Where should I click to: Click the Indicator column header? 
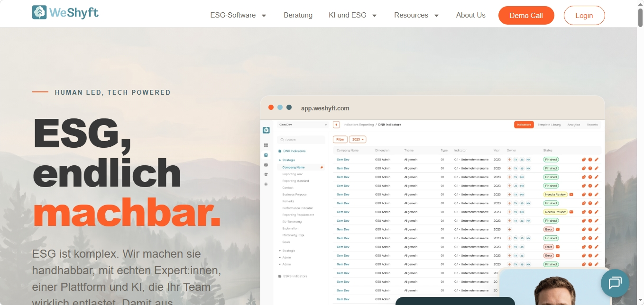(x=460, y=150)
